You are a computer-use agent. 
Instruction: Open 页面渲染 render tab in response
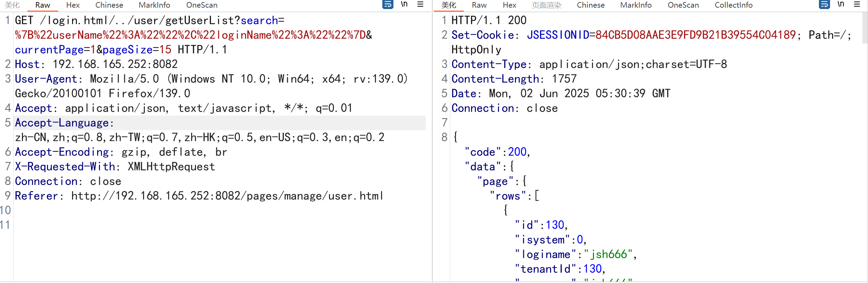[x=546, y=5]
